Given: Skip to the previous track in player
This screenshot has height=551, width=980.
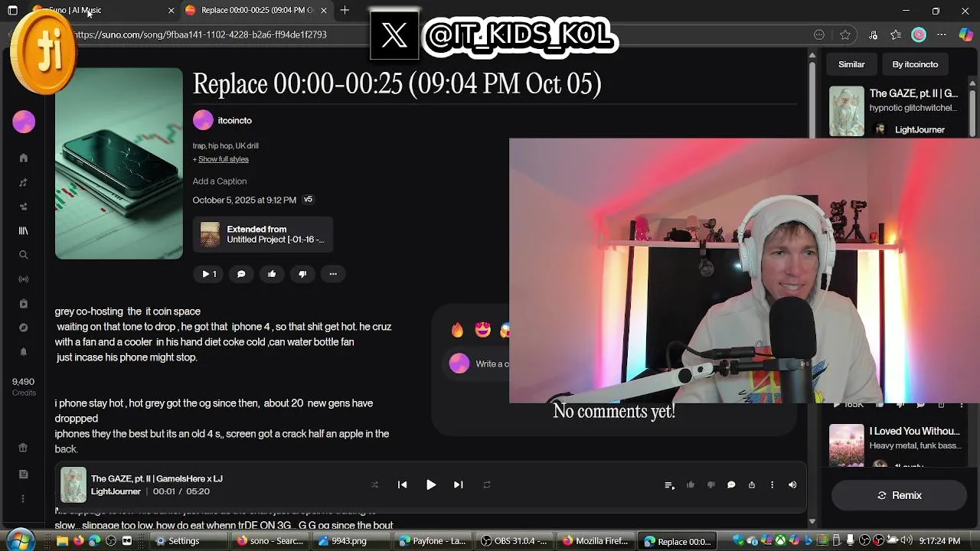Looking at the screenshot, I should [x=402, y=484].
